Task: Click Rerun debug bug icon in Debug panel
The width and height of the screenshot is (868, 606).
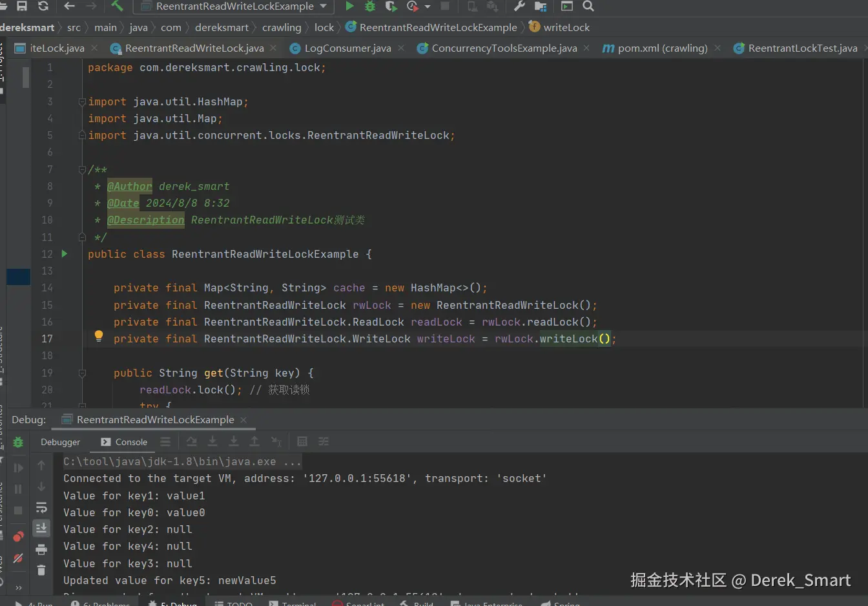Action: click(x=18, y=443)
